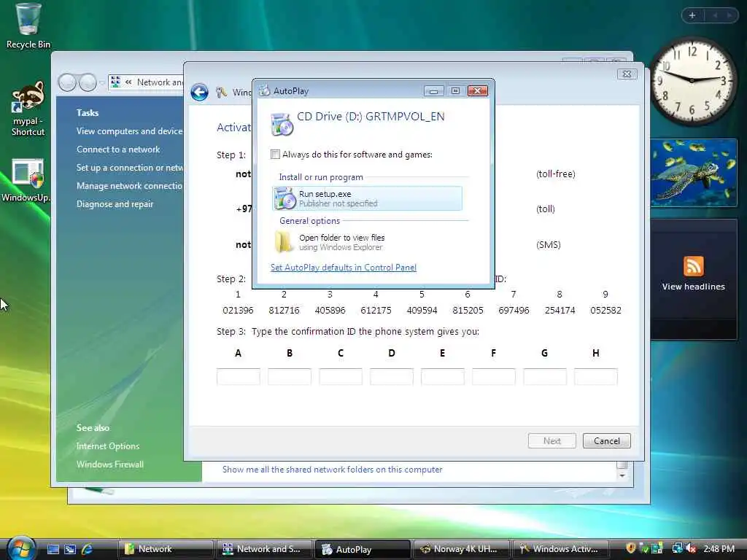Switch to the Network taskbar button
Viewport: 747px width, 560px height.
pyautogui.click(x=166, y=549)
